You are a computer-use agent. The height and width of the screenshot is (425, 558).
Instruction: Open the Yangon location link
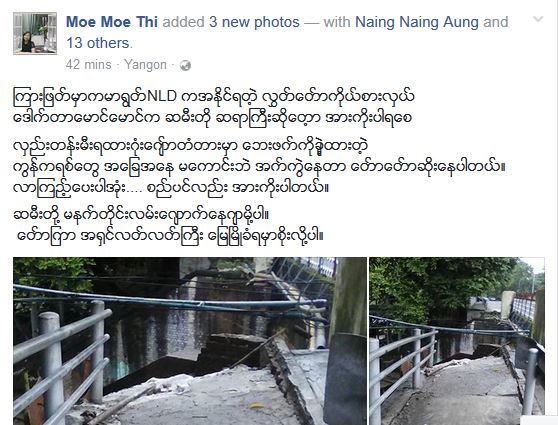coord(146,65)
